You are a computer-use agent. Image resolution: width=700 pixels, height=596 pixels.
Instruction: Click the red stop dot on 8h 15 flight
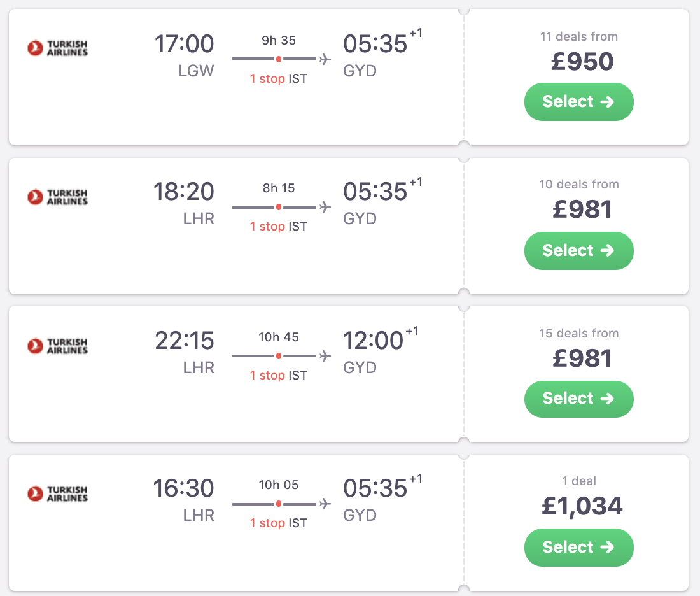(x=279, y=208)
